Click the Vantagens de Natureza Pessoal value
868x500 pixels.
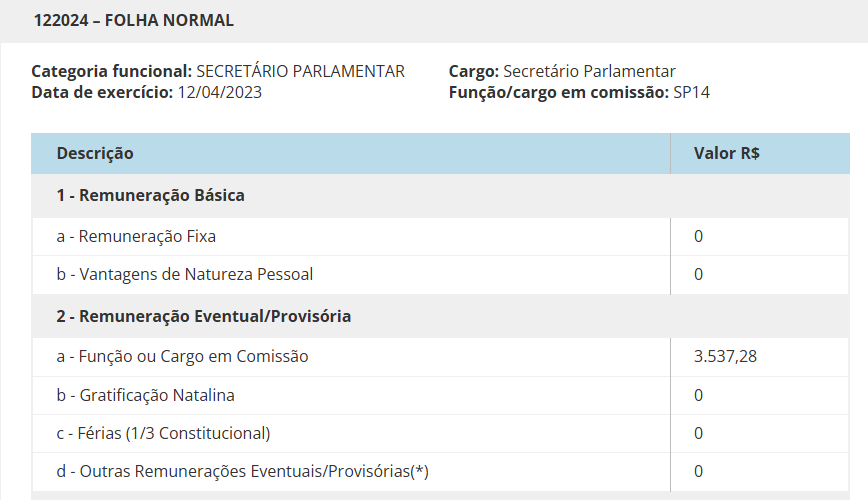(x=699, y=274)
